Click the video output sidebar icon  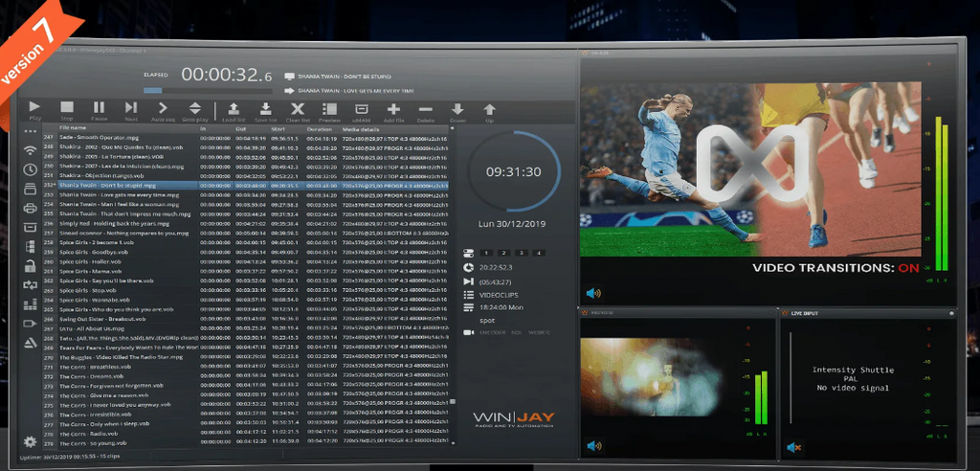[x=30, y=324]
